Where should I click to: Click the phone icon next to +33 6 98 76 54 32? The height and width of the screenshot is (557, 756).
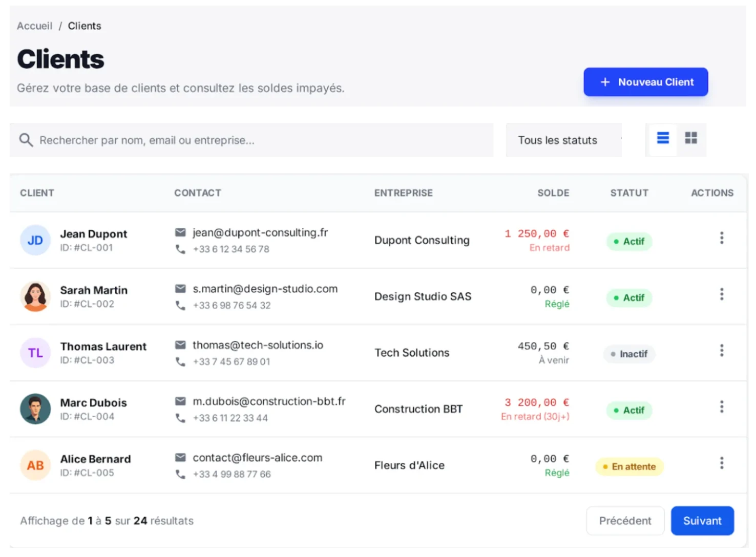tap(180, 306)
